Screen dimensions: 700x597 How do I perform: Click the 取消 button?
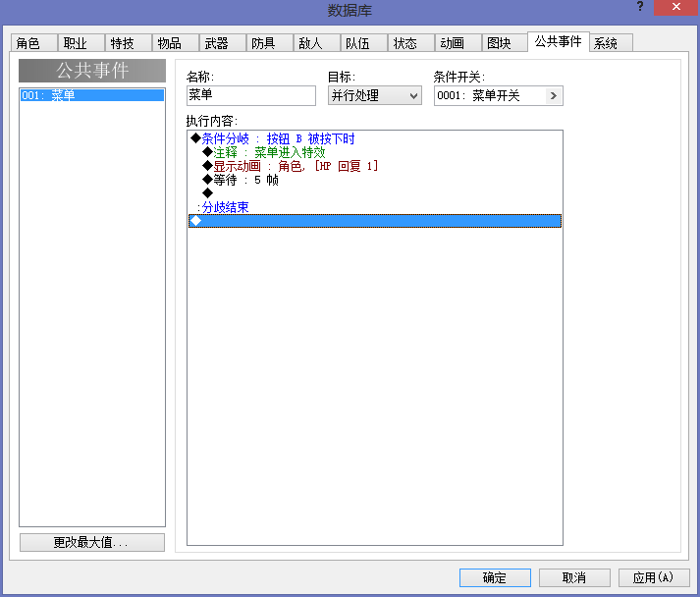click(x=574, y=577)
